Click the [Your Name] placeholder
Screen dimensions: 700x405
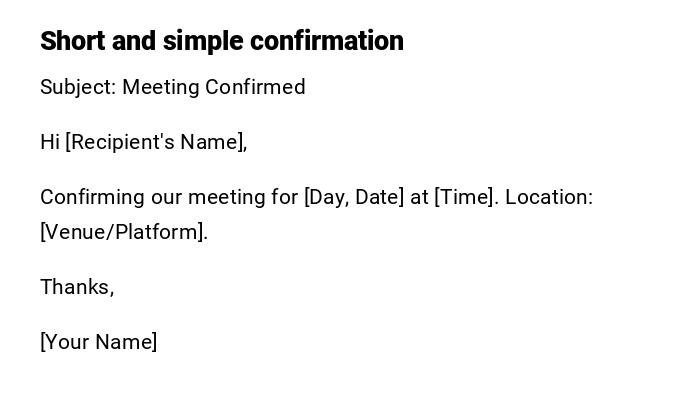(x=98, y=342)
